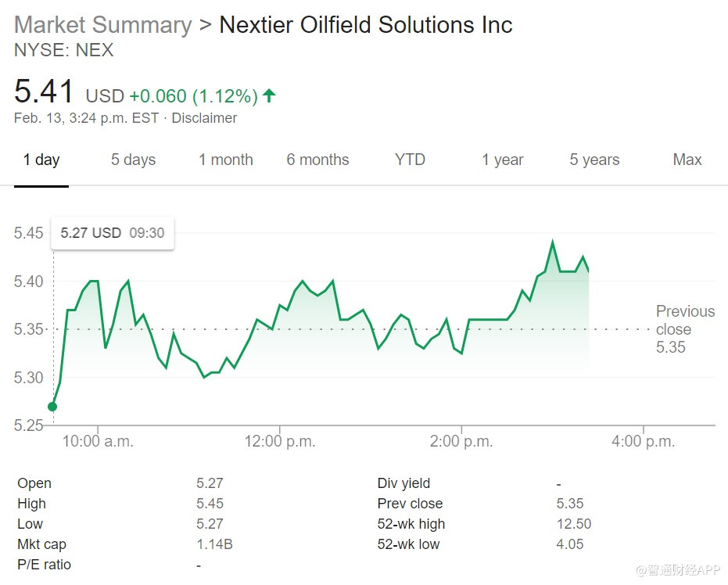Click the Disclaimer link
Screen dimensions: 728x585
[204, 118]
